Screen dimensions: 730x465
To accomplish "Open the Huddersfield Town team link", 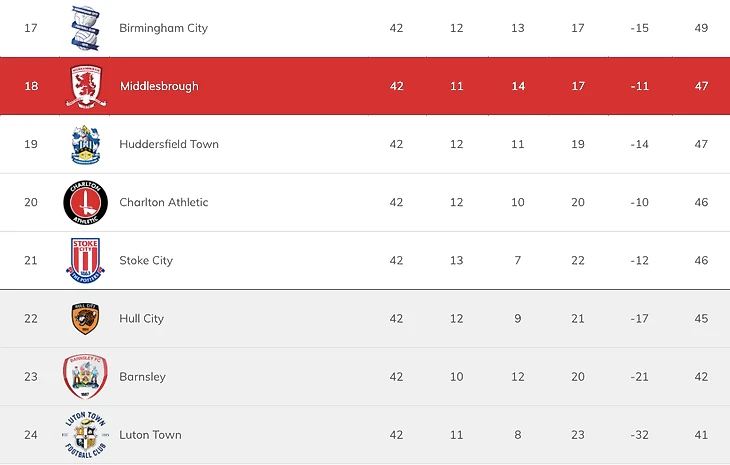I will coord(168,144).
